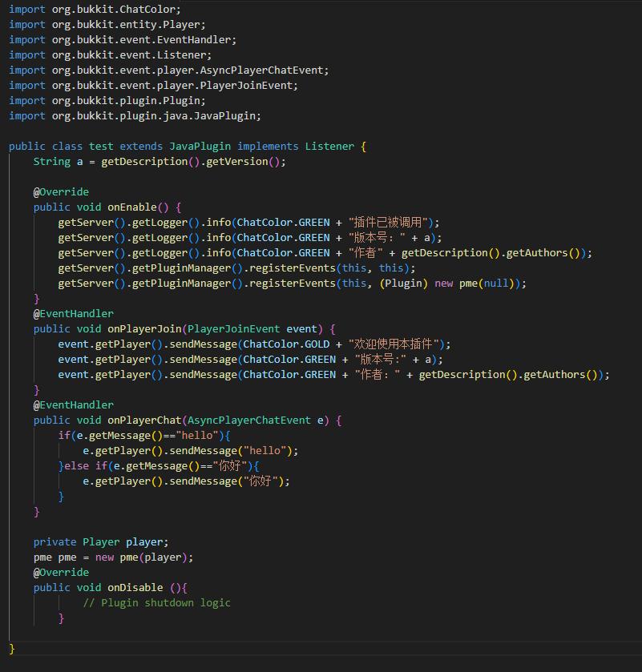
Task: Click the import for org.bukkit.plugin.java.JavaPlugin
Action: [x=135, y=116]
